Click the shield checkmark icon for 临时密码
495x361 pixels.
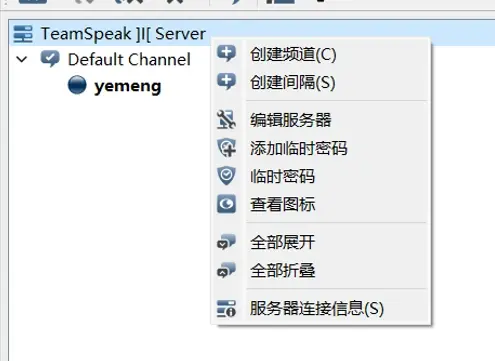tap(226, 176)
